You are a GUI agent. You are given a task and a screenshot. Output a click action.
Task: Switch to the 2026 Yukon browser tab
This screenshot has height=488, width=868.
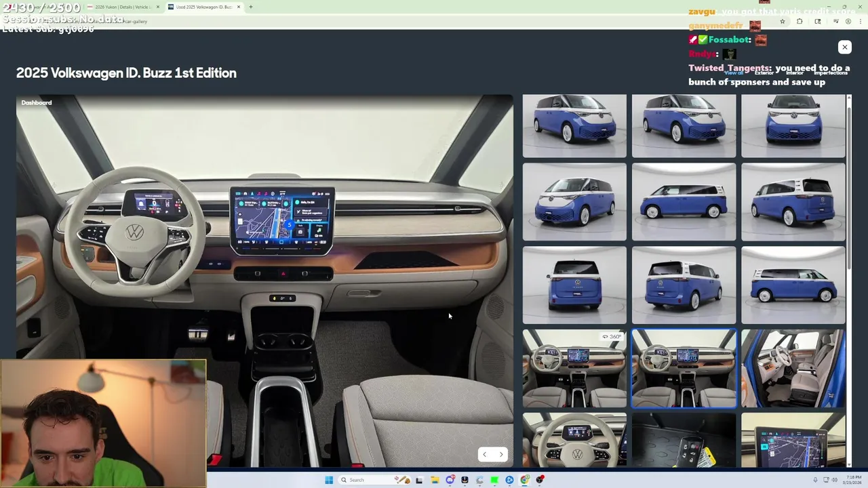pos(122,7)
